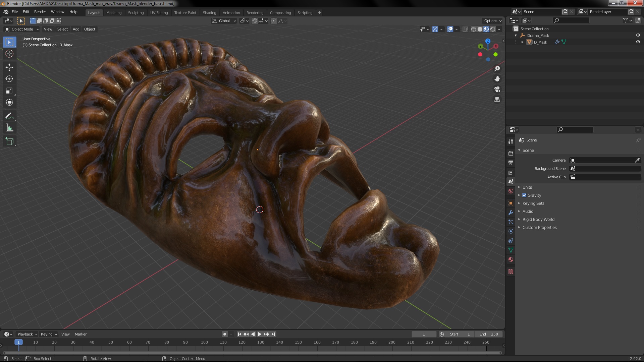This screenshot has width=644, height=362.
Task: Hide Drama_Mask collection in viewport
Action: 638,35
